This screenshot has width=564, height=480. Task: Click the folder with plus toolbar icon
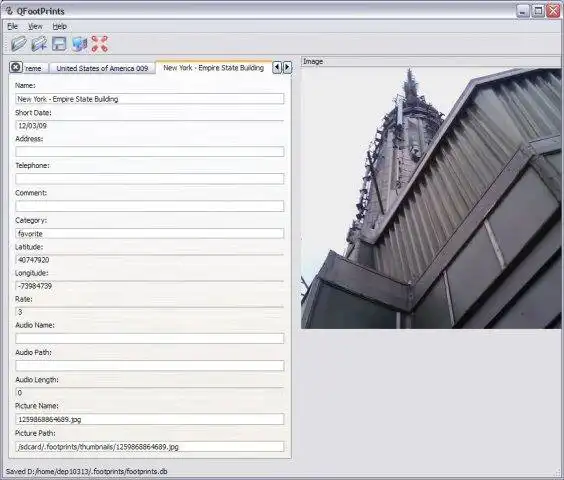[x=39, y=44]
